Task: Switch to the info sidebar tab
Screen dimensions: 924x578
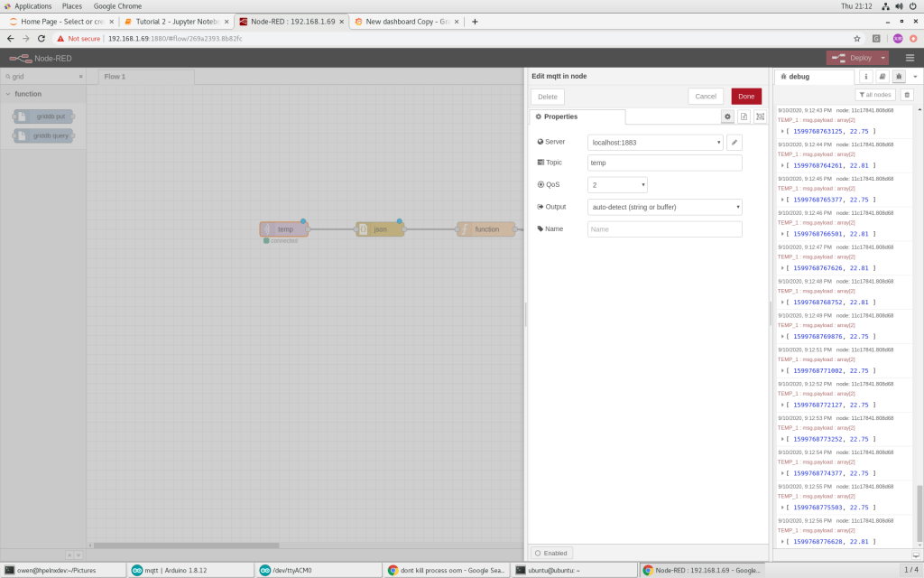Action: (x=865, y=77)
